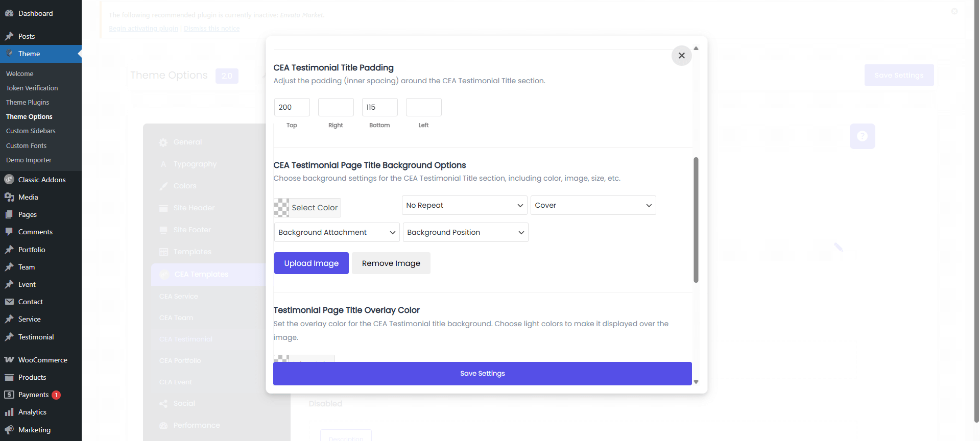
Task: Click the Comments bubble icon
Action: pyautogui.click(x=9, y=232)
